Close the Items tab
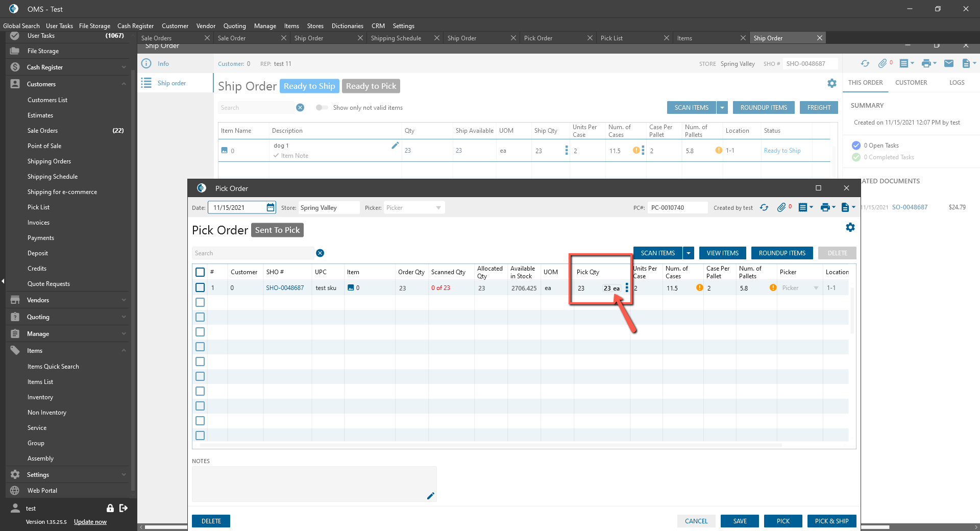Viewport: 980px width, 531px height. pyautogui.click(x=743, y=38)
